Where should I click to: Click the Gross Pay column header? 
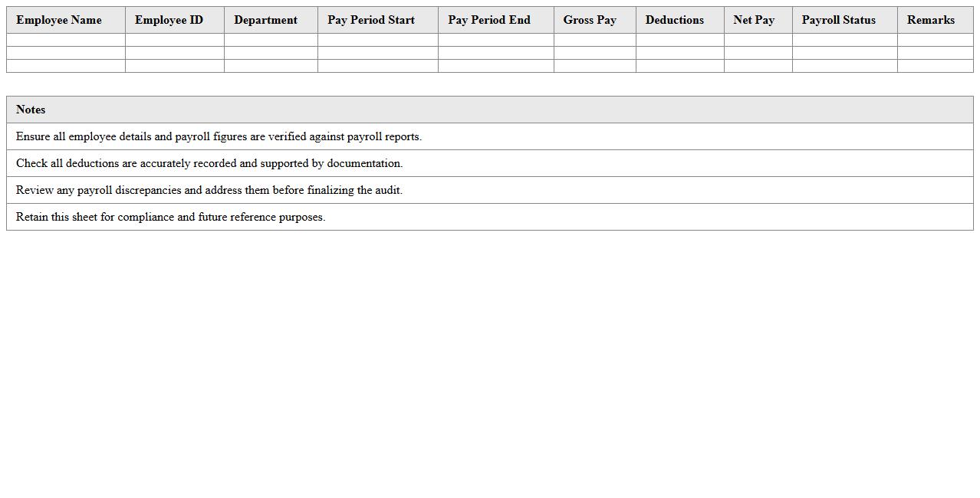point(590,20)
